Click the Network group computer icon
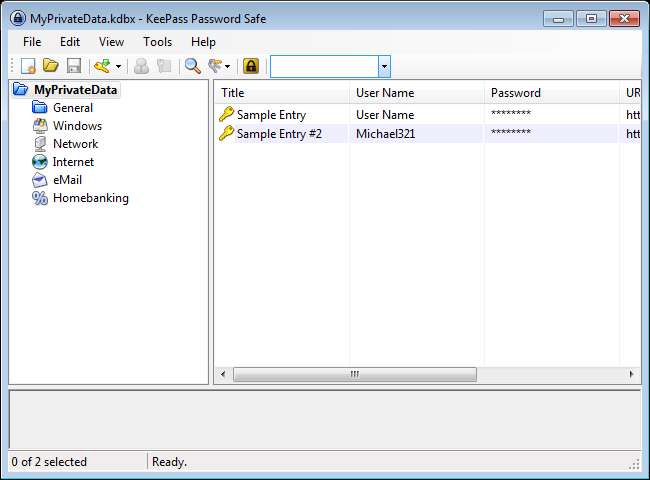Image resolution: width=650 pixels, height=480 pixels. pos(40,144)
